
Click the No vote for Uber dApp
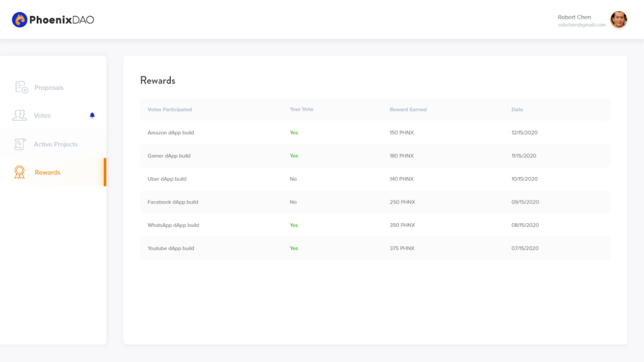coord(293,179)
